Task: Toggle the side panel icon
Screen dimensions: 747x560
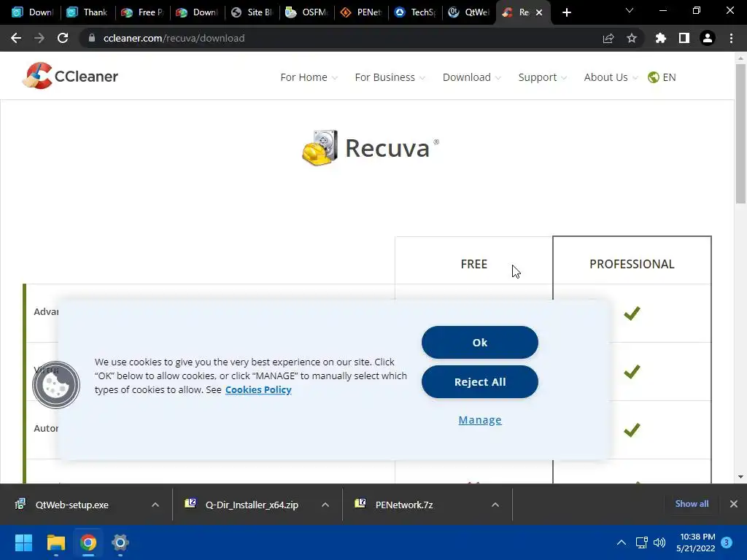Action: click(x=684, y=38)
